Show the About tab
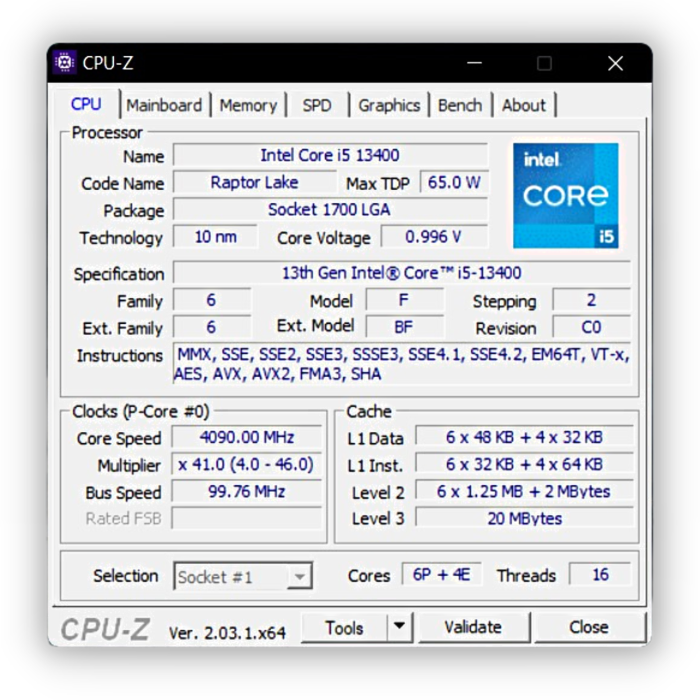The width and height of the screenshot is (700, 700). [x=524, y=105]
